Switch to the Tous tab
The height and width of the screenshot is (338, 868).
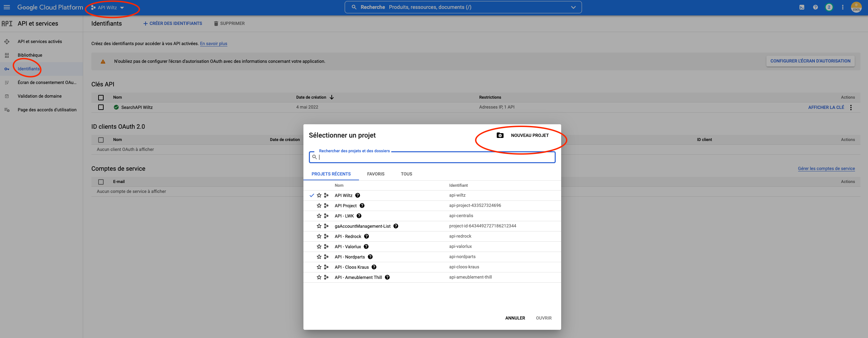406,174
